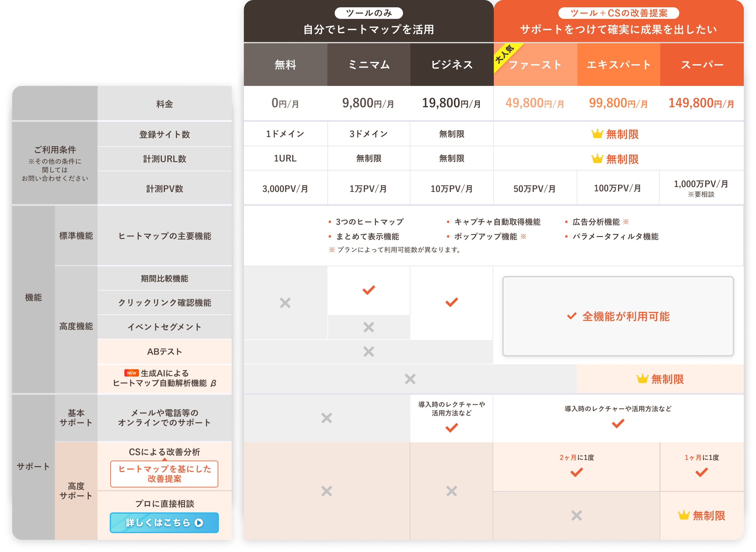This screenshot has height=552, width=756.
Task: Click crown icon in 生成AI 無制限 cell
Action: tap(642, 379)
